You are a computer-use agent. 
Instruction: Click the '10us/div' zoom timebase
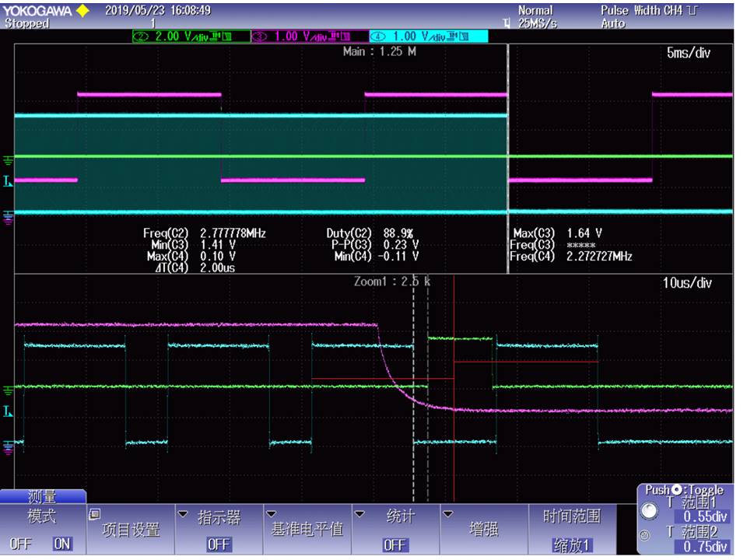coord(687,283)
